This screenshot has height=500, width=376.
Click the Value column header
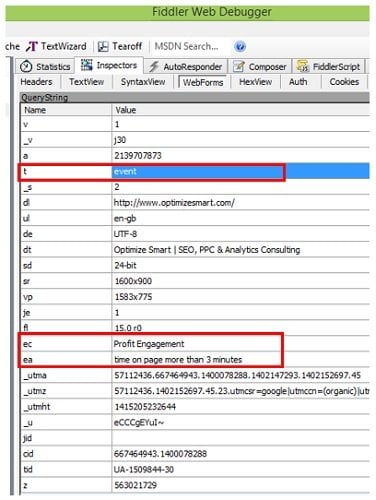coord(241,110)
